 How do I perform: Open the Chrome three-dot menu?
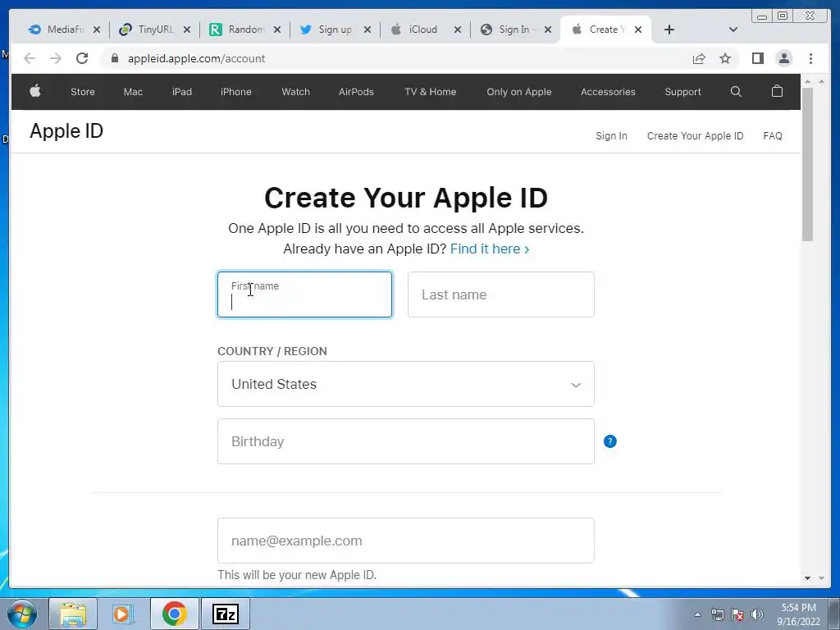click(x=810, y=58)
